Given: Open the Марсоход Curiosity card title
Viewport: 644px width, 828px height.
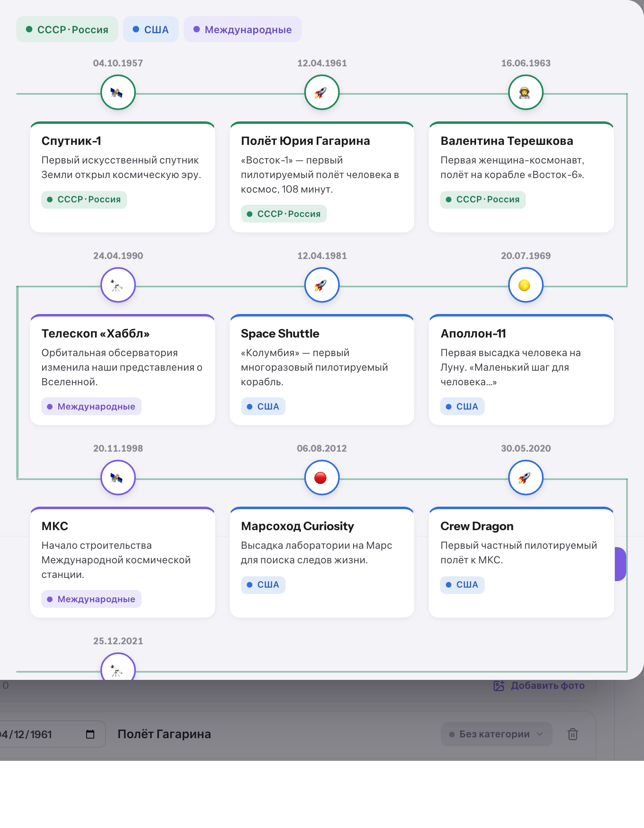Looking at the screenshot, I should 297,526.
